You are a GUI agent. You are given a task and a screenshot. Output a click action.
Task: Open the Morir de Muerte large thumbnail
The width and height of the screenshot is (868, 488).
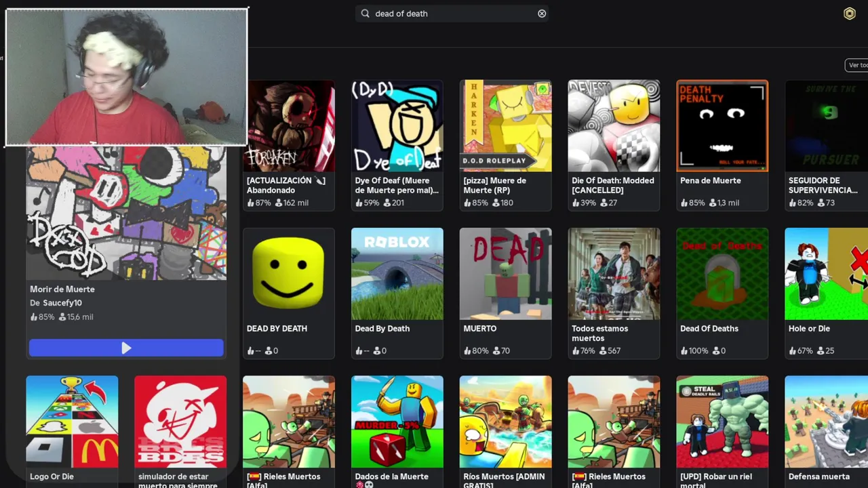click(126, 213)
